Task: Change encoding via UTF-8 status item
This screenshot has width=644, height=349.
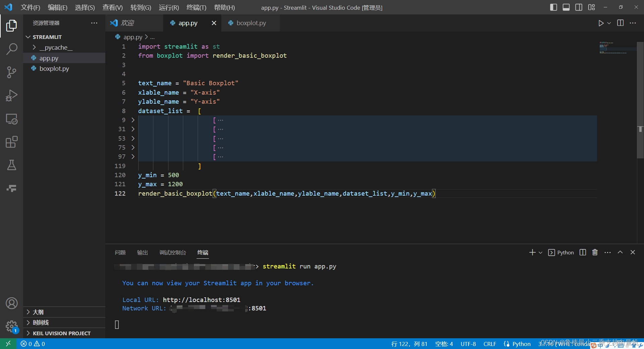Action: (x=468, y=344)
